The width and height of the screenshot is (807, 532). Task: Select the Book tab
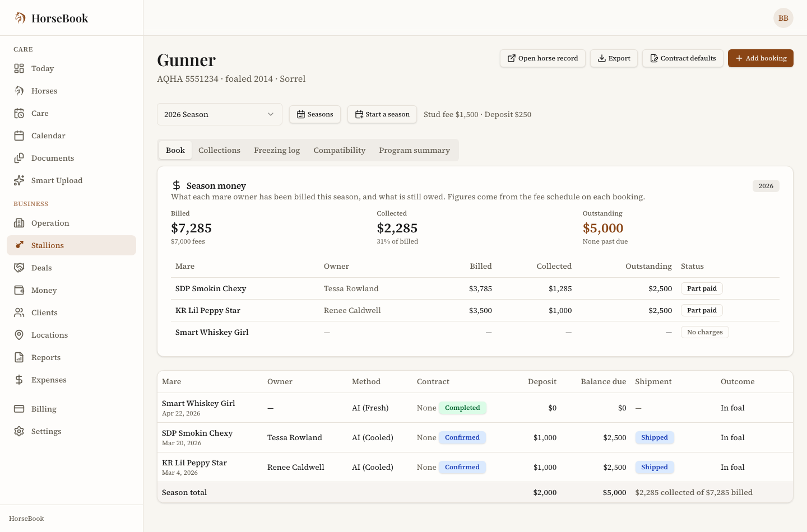[x=175, y=150]
